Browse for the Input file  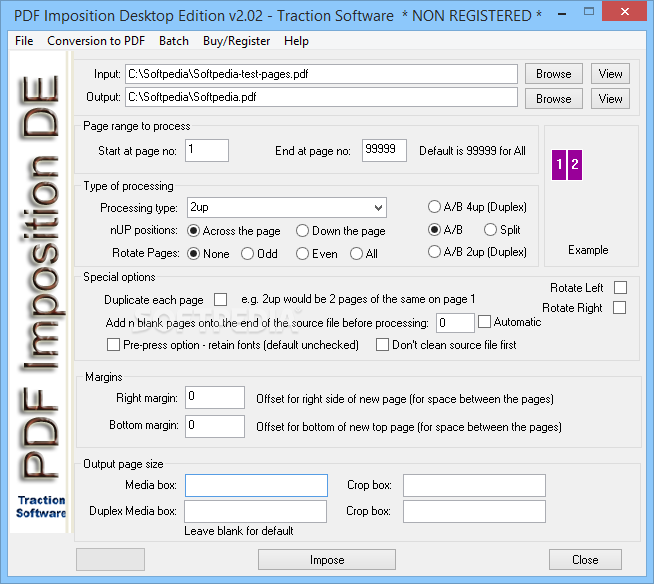point(553,74)
